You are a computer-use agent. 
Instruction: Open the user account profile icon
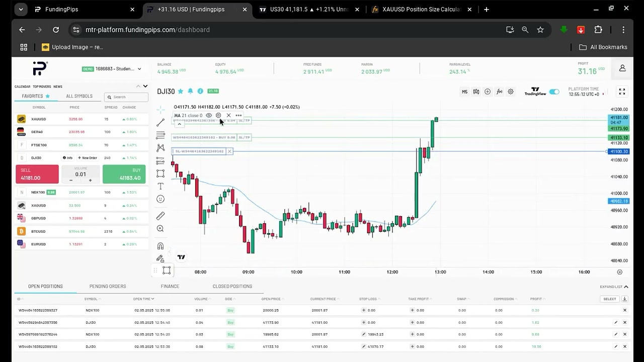click(x=622, y=68)
